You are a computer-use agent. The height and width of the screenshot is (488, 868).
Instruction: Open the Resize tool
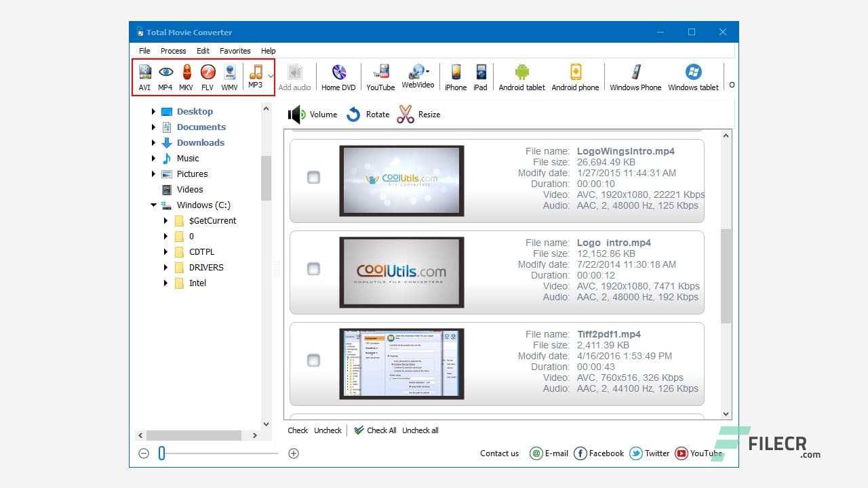click(x=418, y=114)
